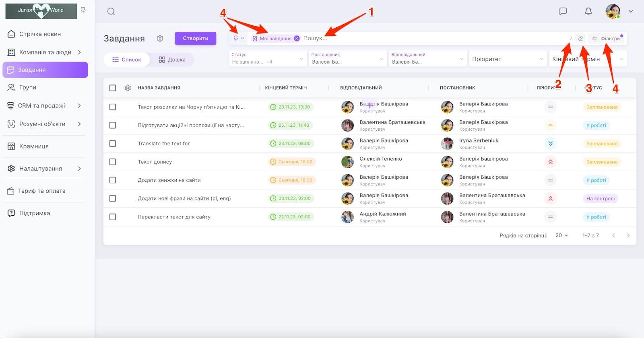Open the Фільтри button

[x=607, y=39]
